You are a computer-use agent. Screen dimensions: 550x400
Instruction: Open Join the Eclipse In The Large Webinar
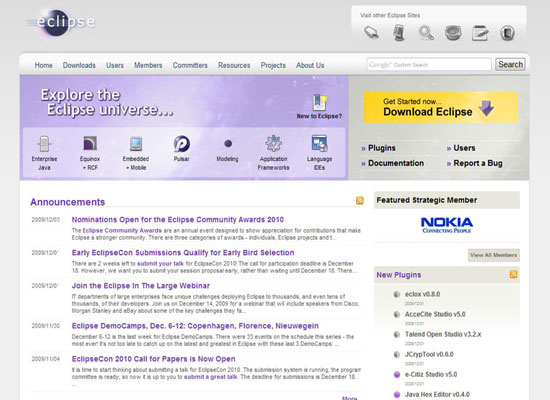tap(141, 286)
